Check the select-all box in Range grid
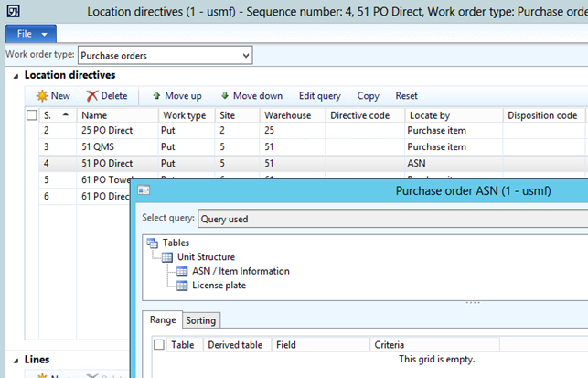The width and height of the screenshot is (588, 378). pos(158,345)
